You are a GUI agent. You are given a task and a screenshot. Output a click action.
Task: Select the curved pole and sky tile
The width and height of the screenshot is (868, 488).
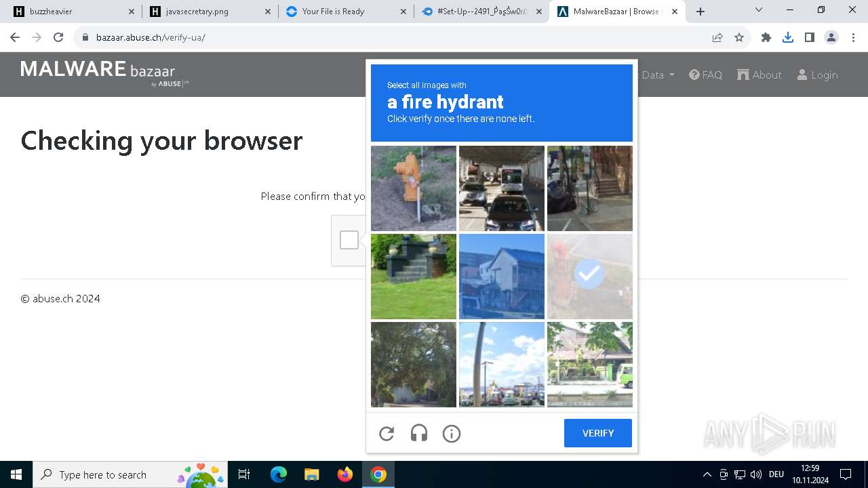502,365
